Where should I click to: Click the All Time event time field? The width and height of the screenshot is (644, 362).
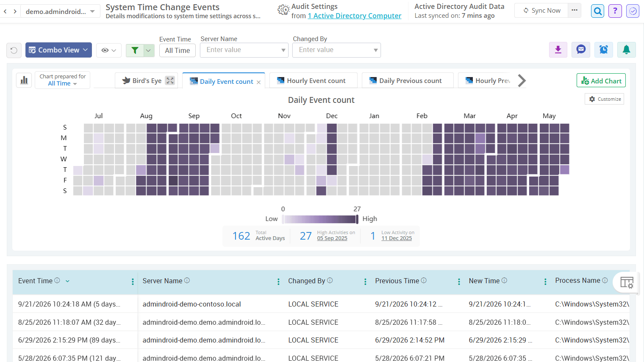(178, 50)
